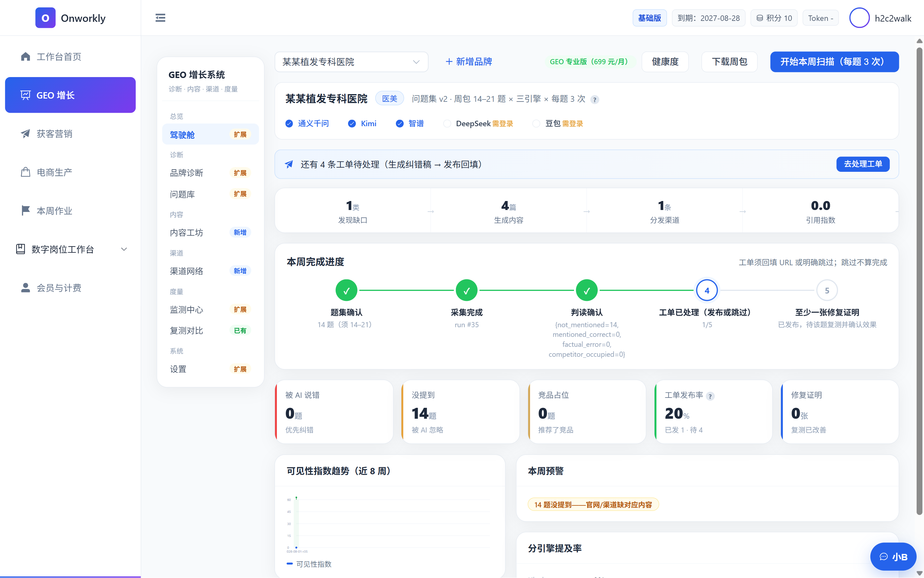This screenshot has width=924, height=578.
Task: Select 驾驶舱 in GEO menu
Action: [x=210, y=134]
